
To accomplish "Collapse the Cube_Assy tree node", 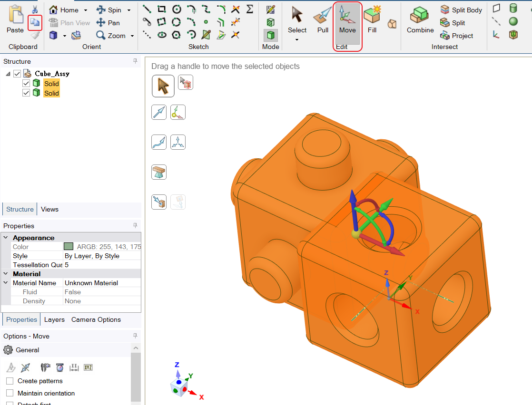I will point(8,74).
